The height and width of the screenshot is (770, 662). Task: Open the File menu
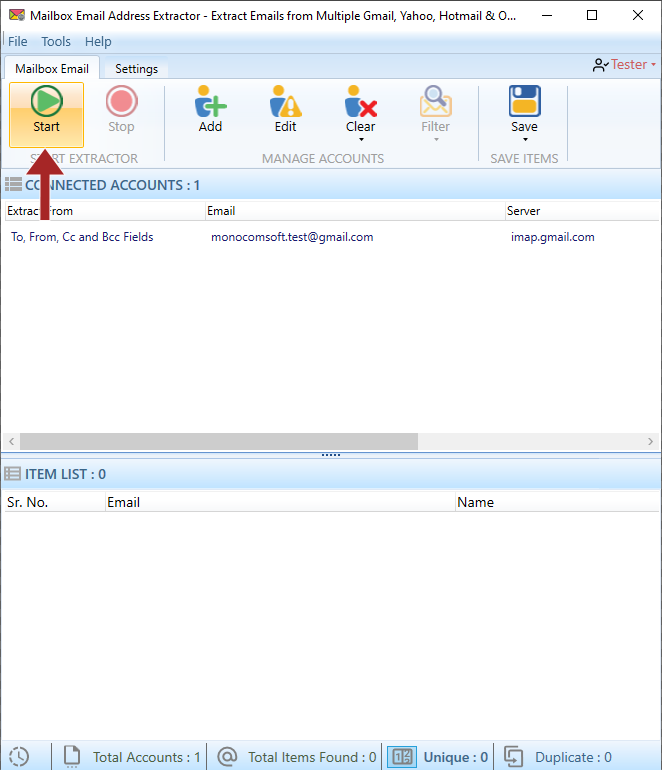[x=18, y=42]
